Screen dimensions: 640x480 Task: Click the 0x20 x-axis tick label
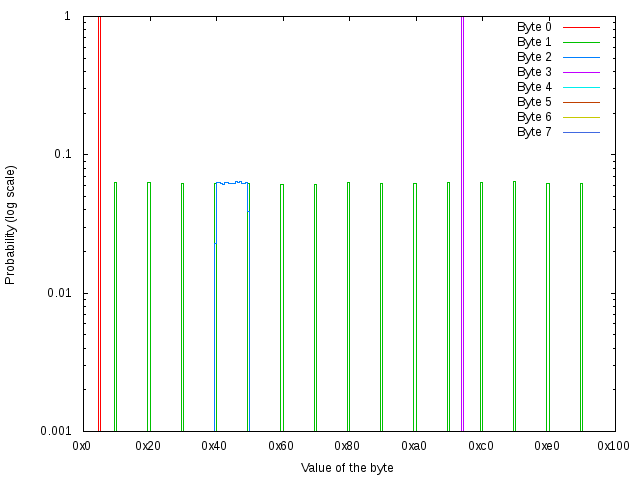click(x=148, y=445)
